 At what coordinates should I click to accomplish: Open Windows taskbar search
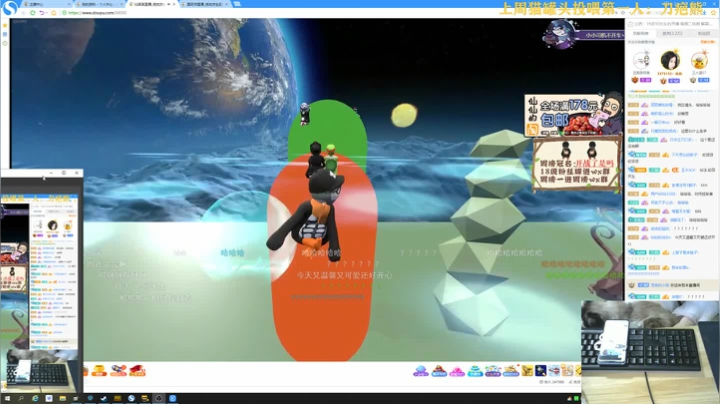pyautogui.click(x=21, y=398)
